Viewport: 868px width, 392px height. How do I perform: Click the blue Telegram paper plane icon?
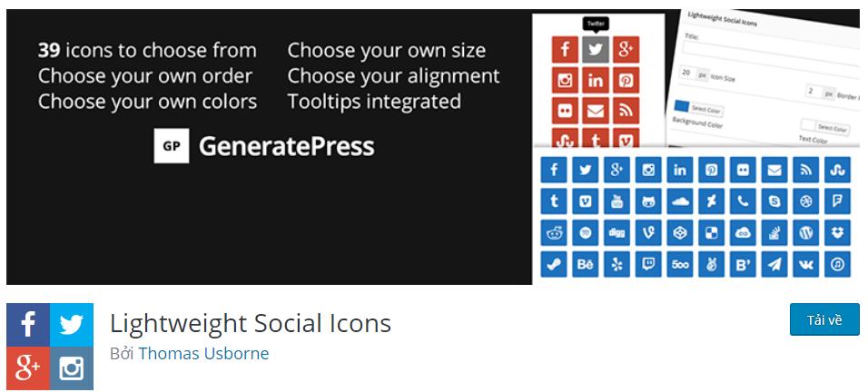(x=774, y=264)
